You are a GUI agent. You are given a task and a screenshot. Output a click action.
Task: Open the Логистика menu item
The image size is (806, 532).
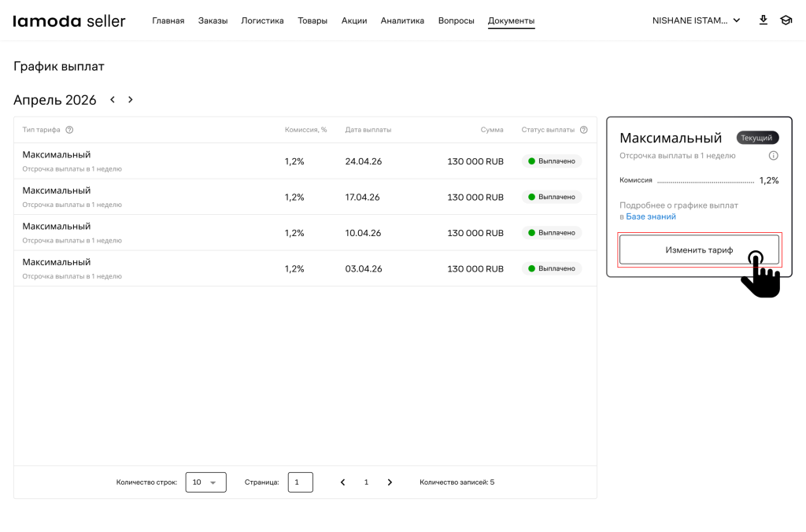tap(262, 21)
